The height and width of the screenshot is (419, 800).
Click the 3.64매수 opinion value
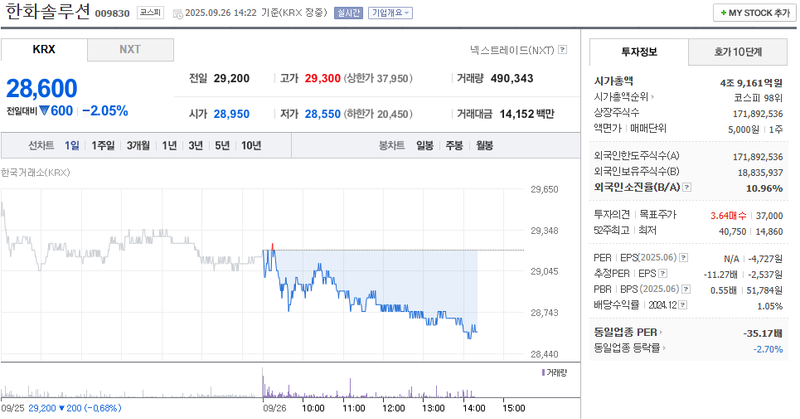coord(729,216)
